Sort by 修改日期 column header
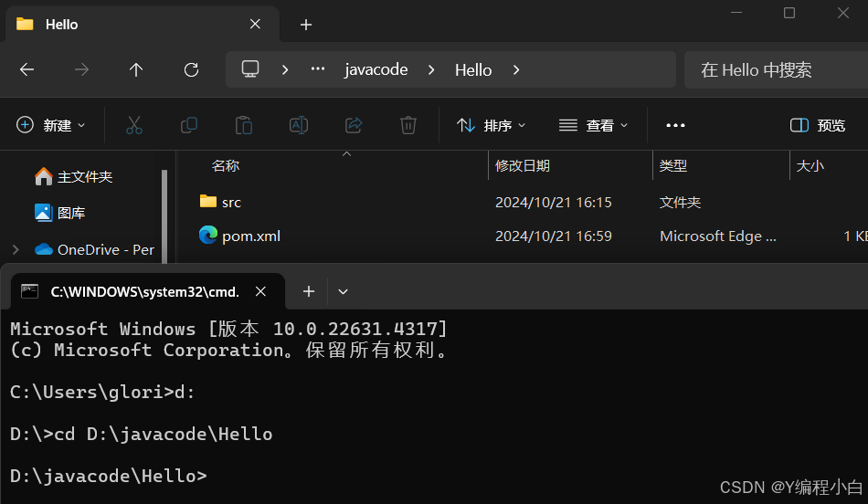This screenshot has height=504, width=868. (x=522, y=166)
